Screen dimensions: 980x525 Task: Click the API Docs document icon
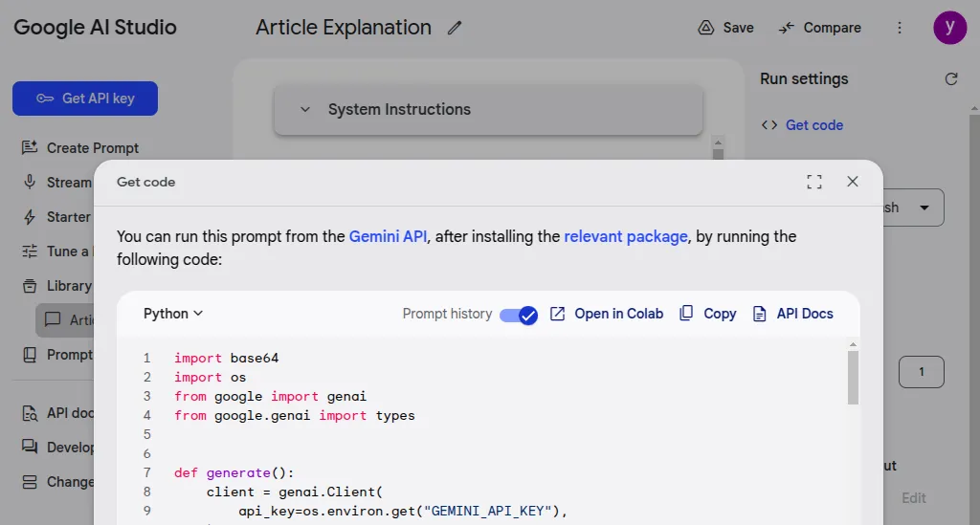[x=759, y=314]
